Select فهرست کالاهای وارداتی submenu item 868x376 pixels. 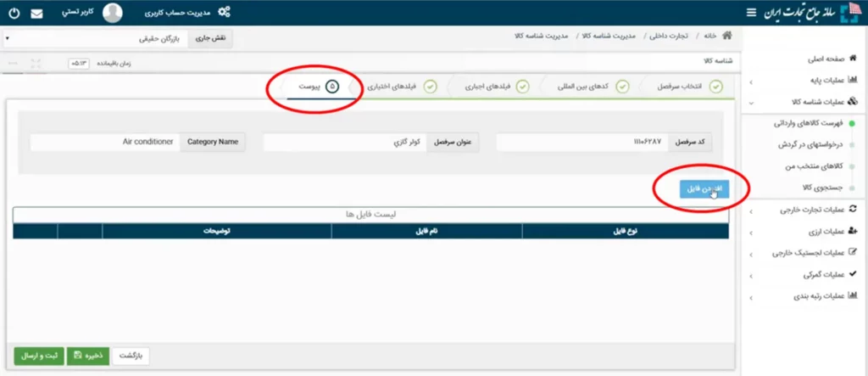(x=807, y=124)
